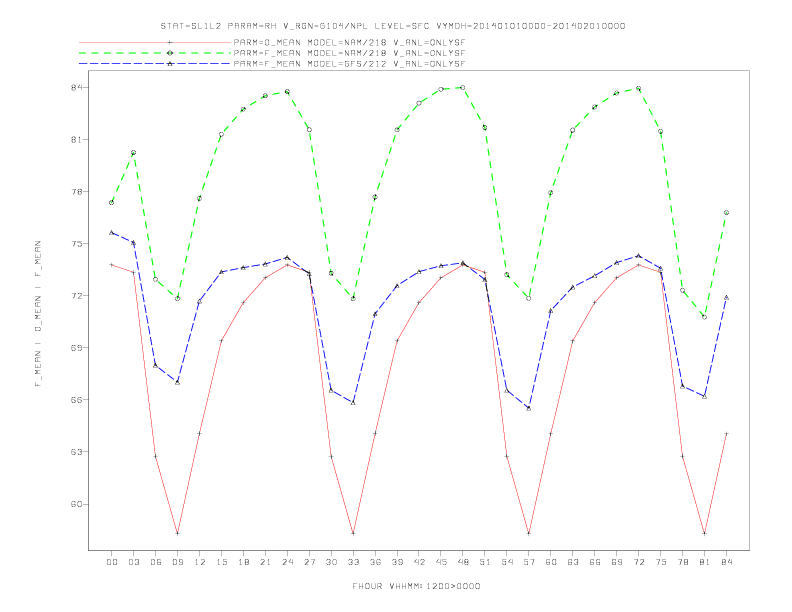Select the red O_MEAN NAM/218 legend label
The height and width of the screenshot is (612, 792).
pyautogui.click(x=349, y=43)
